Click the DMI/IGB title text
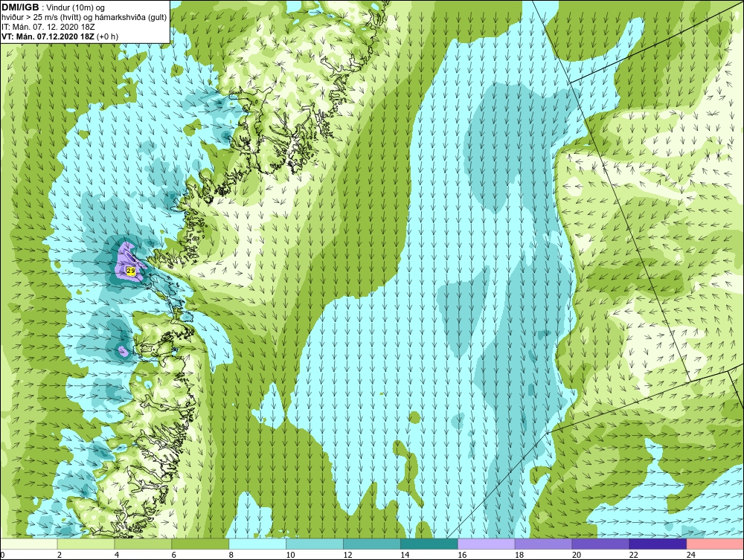 click(x=20, y=7)
